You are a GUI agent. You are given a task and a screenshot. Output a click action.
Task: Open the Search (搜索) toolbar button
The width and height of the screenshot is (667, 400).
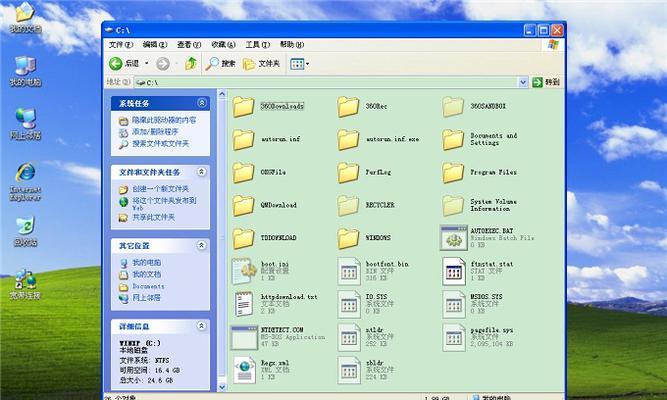(x=220, y=64)
